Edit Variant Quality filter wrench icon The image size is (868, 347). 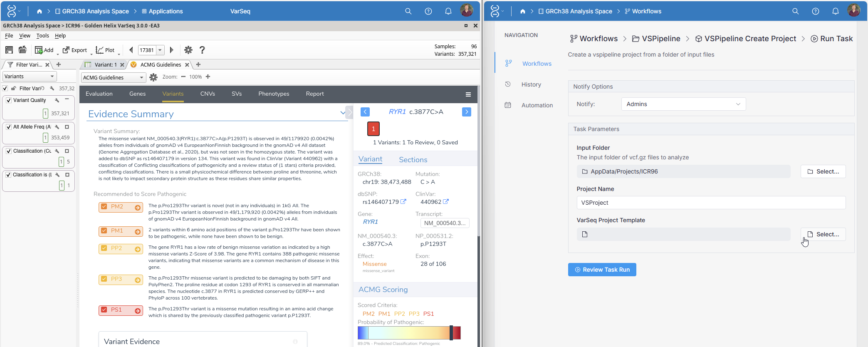click(x=57, y=100)
